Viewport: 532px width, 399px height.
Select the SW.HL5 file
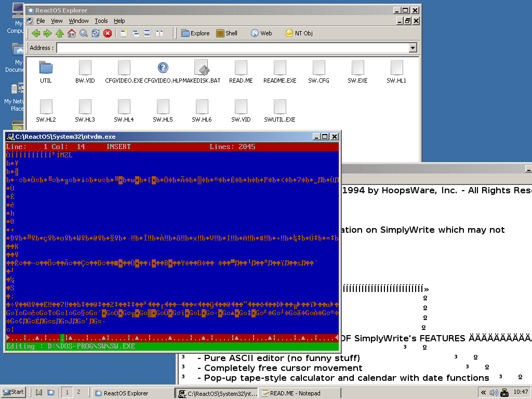coord(163,111)
